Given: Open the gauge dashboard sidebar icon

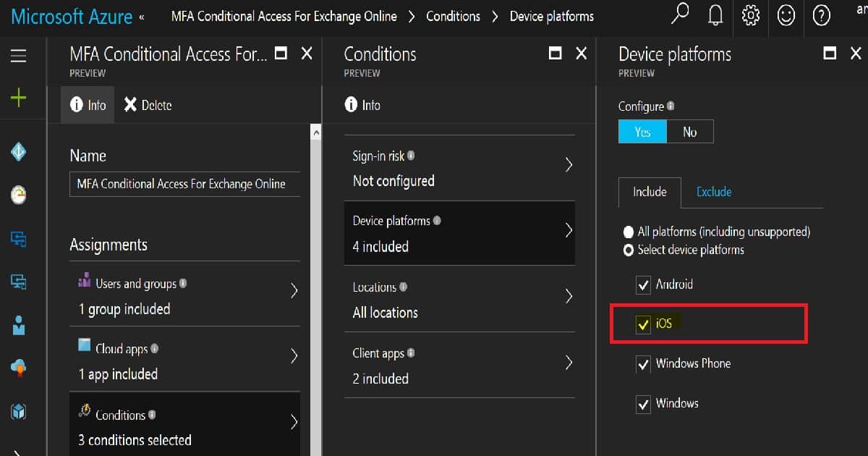Looking at the screenshot, I should click(x=19, y=195).
